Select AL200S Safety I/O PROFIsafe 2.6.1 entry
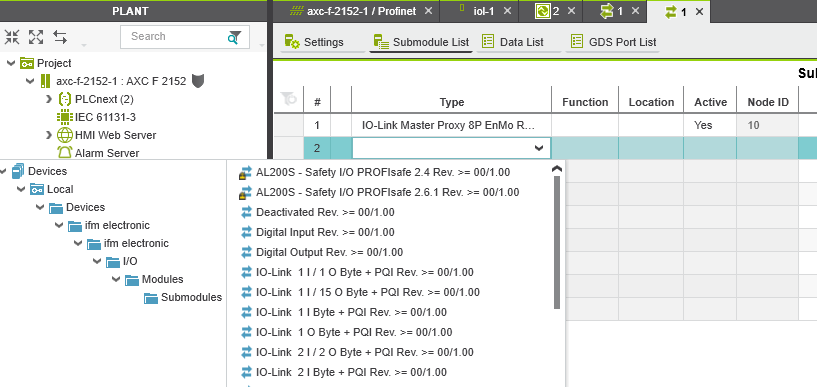The height and width of the screenshot is (387, 817). 388,192
